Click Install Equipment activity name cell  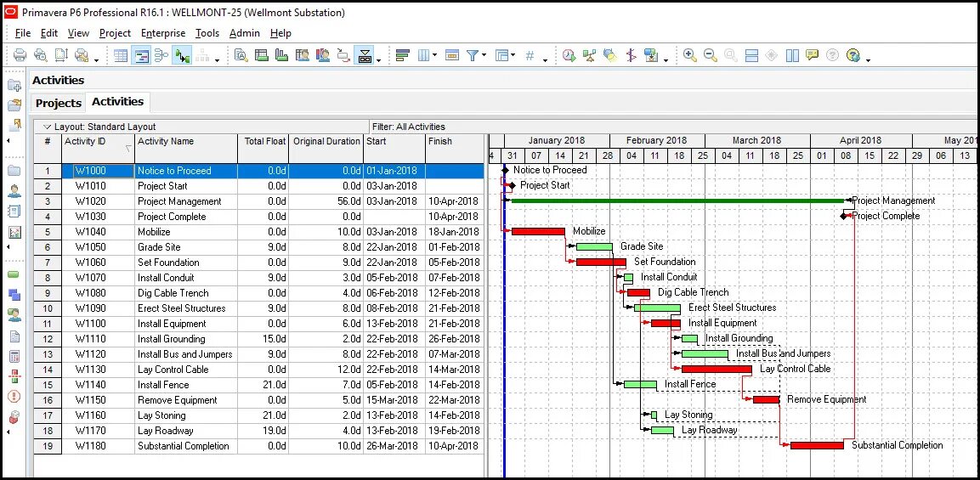[x=185, y=324]
